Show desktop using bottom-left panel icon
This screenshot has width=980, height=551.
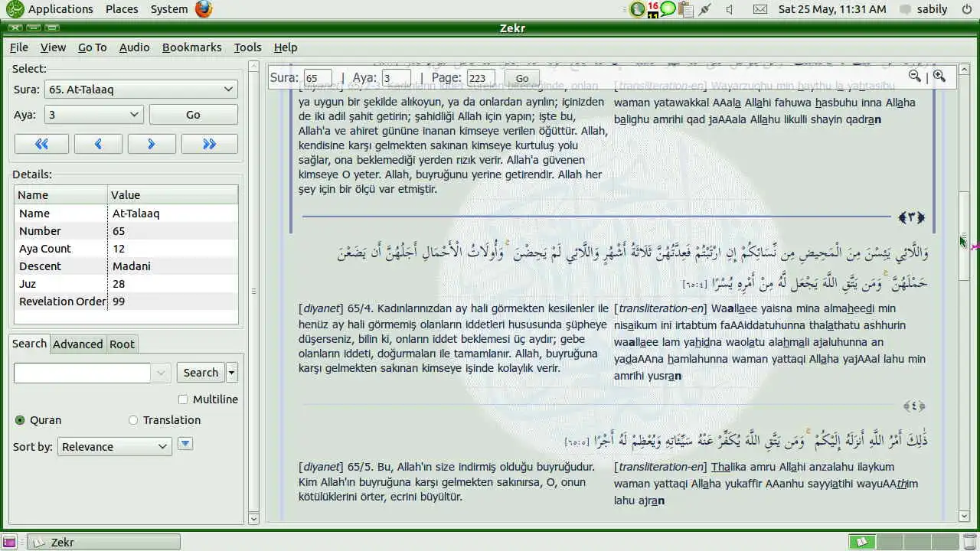(9, 542)
